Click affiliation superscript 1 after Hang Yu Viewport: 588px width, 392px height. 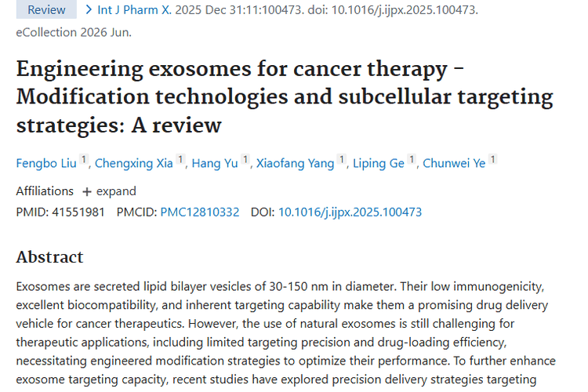245,160
